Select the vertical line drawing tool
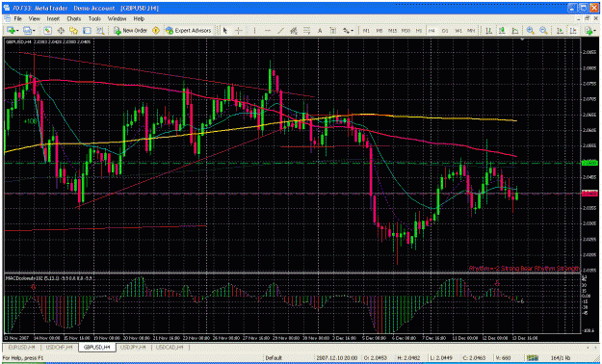The width and height of the screenshot is (602, 364). pyautogui.click(x=254, y=31)
